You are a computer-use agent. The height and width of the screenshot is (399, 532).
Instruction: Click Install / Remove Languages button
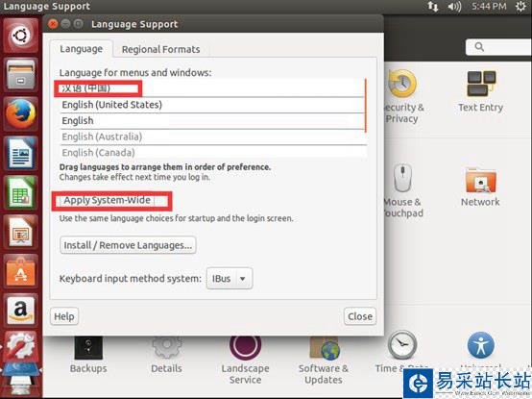128,245
